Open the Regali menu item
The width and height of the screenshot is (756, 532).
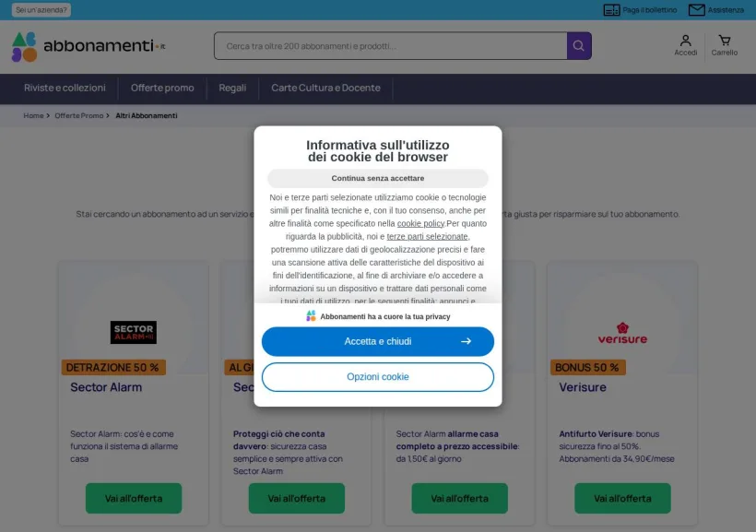pos(232,88)
